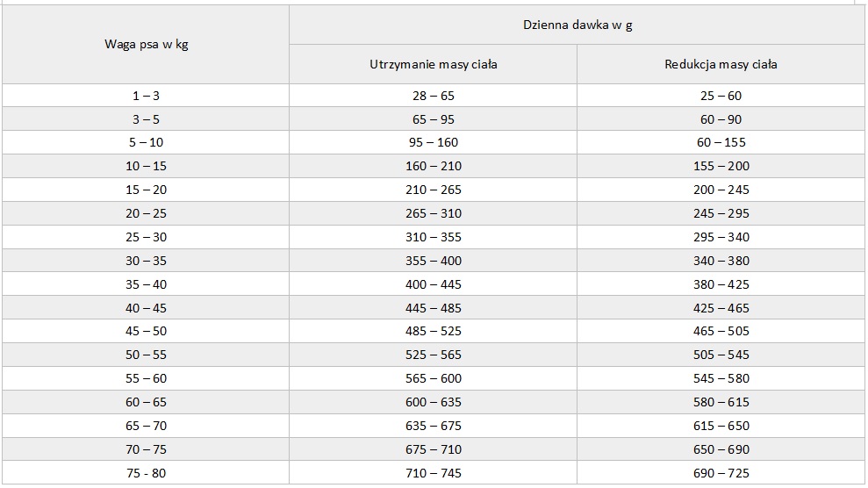The height and width of the screenshot is (488, 868).
Task: Click the cell '485 – 525'
Action: tap(434, 332)
